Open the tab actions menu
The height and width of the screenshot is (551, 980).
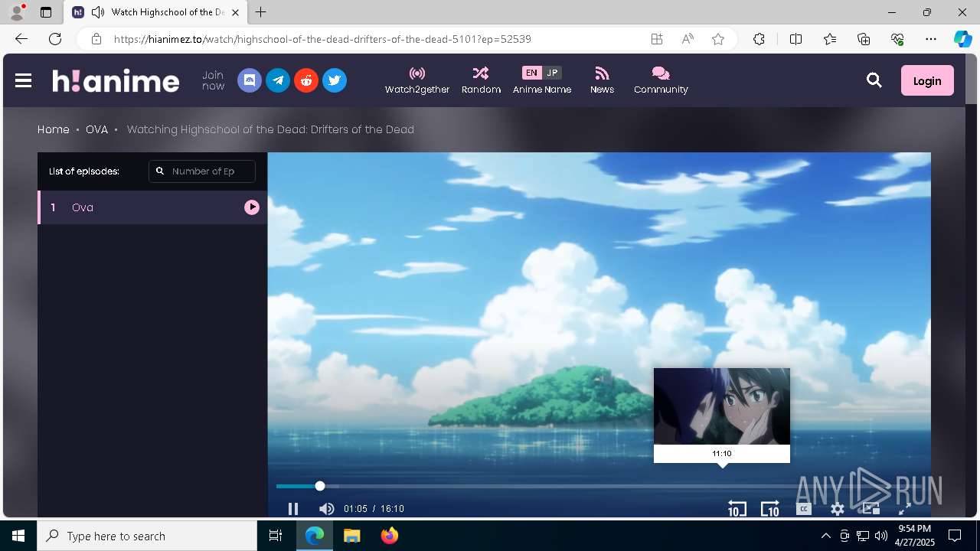pyautogui.click(x=46, y=12)
